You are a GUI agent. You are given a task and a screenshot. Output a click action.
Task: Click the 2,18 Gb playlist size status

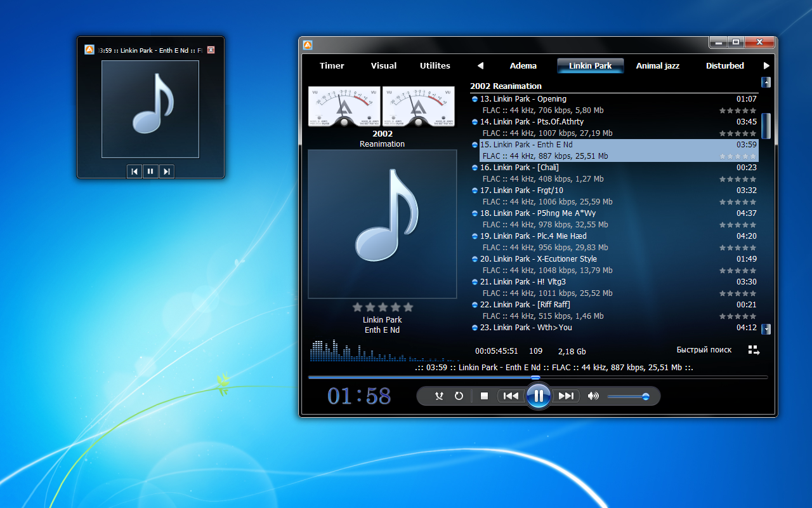(x=572, y=351)
